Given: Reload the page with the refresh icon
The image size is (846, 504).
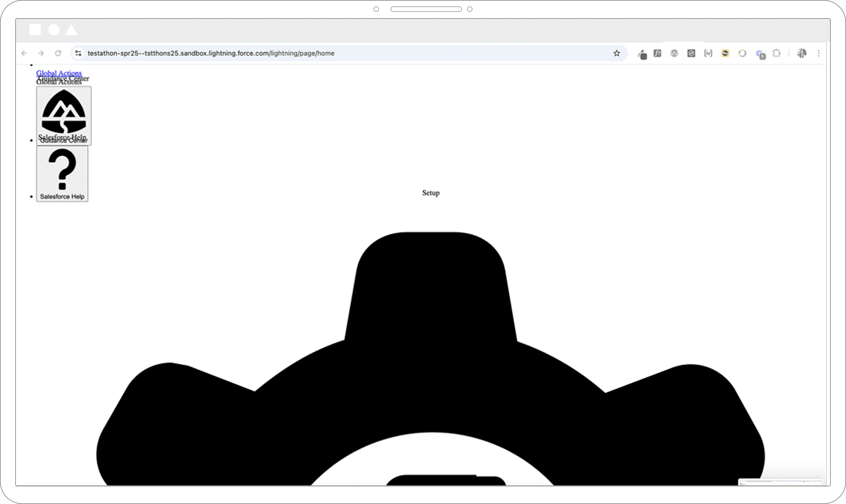Looking at the screenshot, I should pos(58,53).
